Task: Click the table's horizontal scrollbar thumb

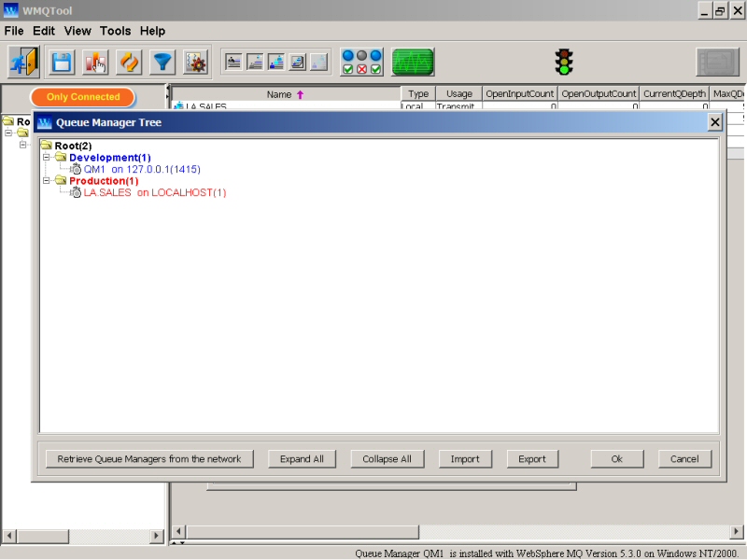Action: 303,531
